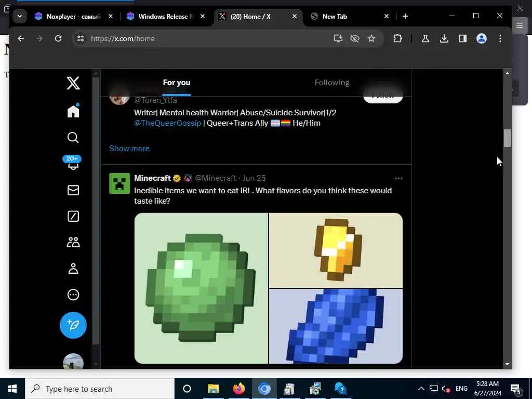
Task: View the blue lapis image
Action: click(336, 326)
